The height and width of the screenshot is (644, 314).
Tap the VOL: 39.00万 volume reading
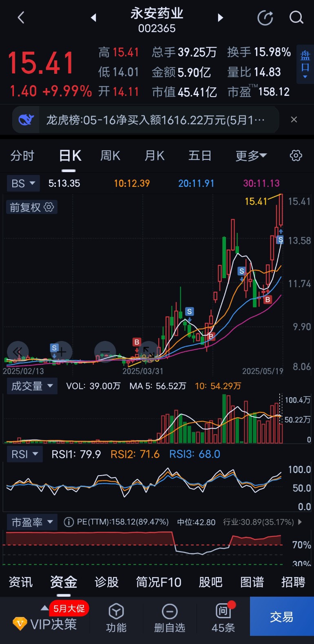tap(93, 386)
